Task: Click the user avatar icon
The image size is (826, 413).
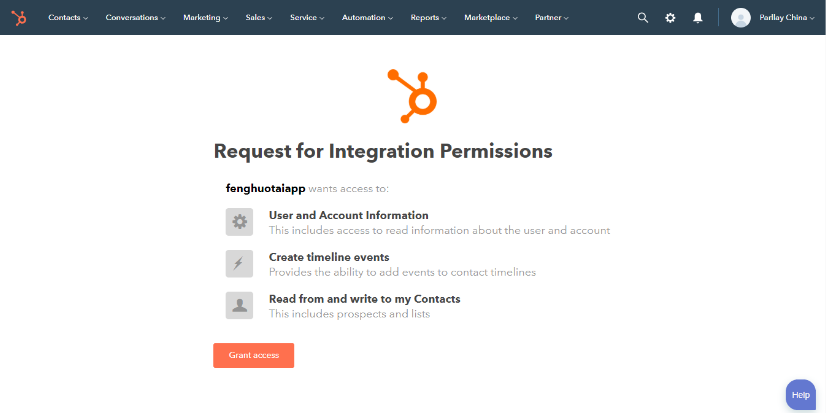Action: pos(741,18)
